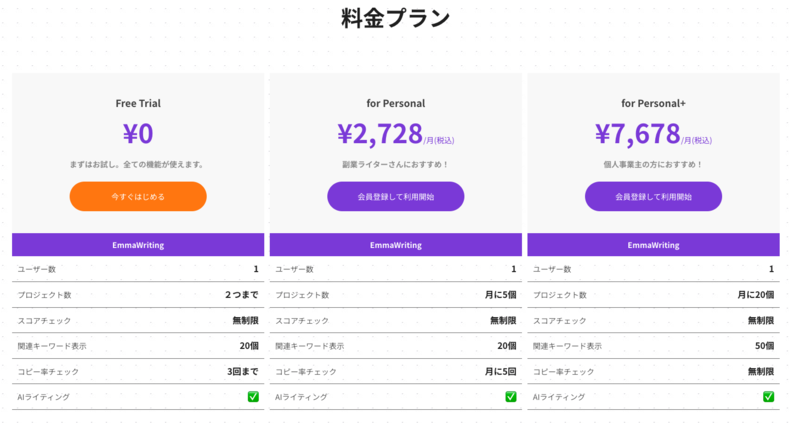Viewport: 789px width, 423px height.
Task: Click the AIライティング checkmark in the Free Trial column
Action: coord(253,397)
